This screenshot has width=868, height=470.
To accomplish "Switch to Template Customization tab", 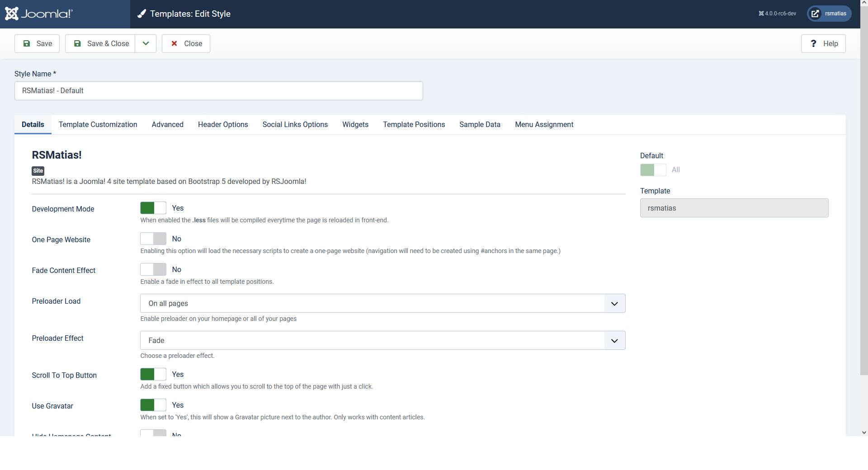I will (x=98, y=124).
